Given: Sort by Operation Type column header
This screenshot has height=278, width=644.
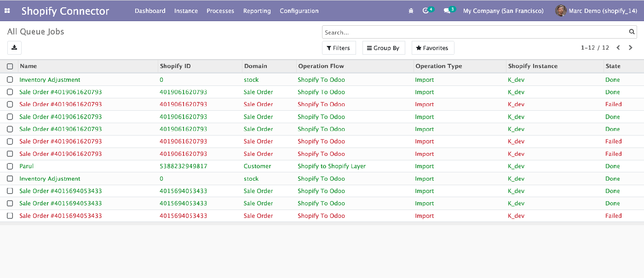Looking at the screenshot, I should [x=460, y=66].
